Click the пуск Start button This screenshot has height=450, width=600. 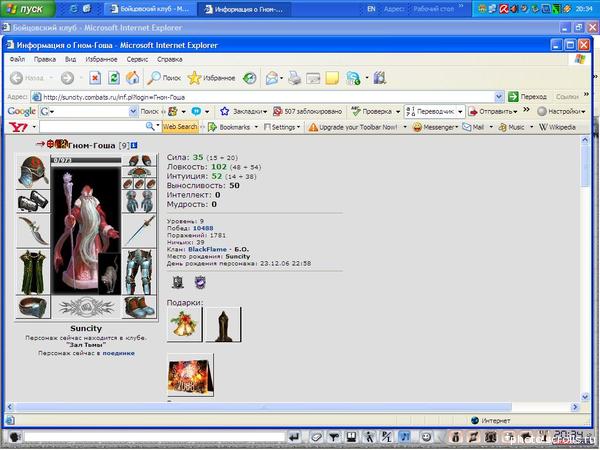(x=27, y=8)
